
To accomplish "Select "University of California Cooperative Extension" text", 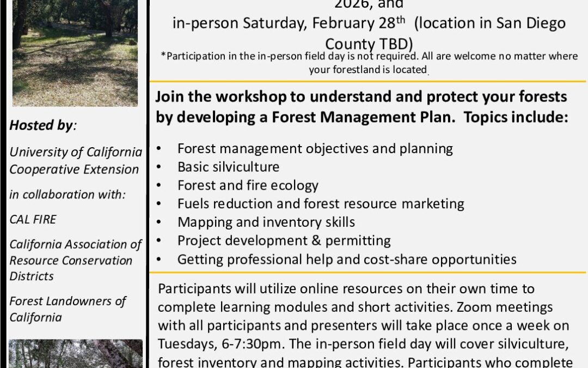I will [75, 161].
